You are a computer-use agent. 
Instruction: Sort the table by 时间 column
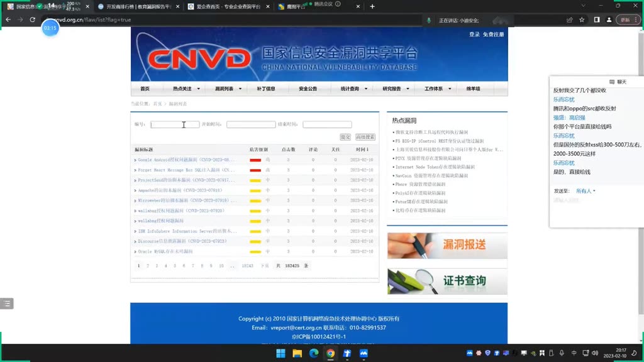tap(362, 150)
